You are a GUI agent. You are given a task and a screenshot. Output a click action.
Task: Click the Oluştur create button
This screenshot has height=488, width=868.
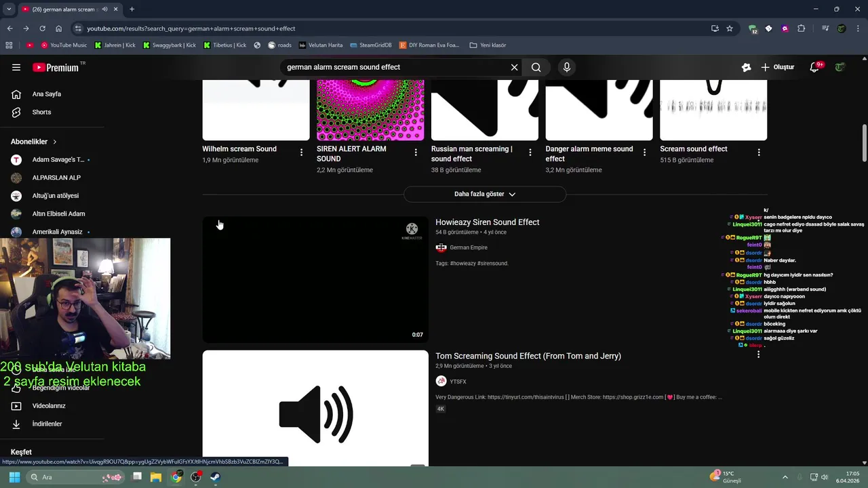click(777, 67)
